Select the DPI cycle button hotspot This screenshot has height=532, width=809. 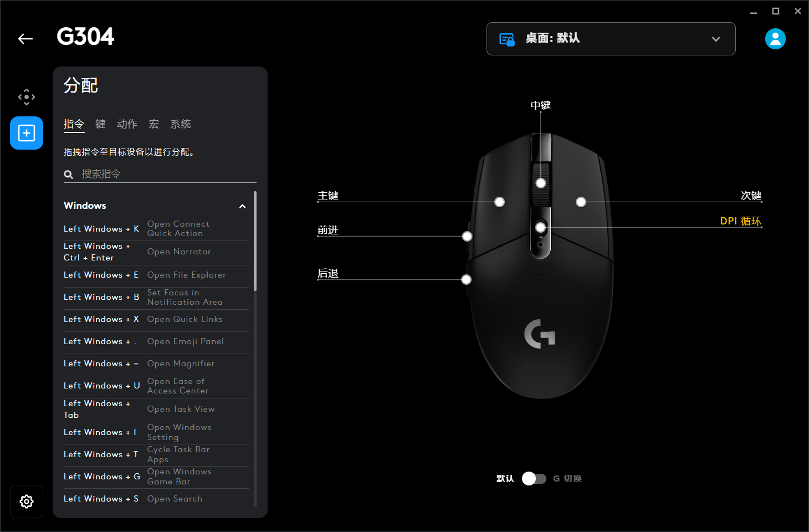click(x=541, y=227)
